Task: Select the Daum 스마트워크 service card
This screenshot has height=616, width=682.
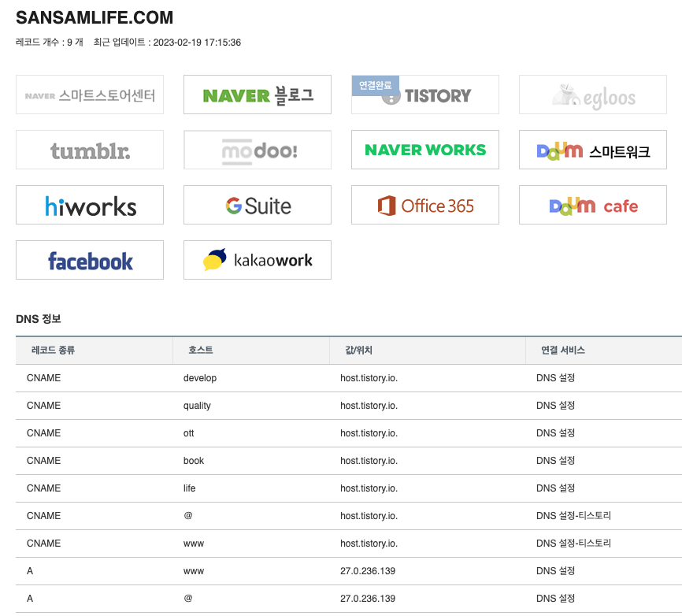Action: [x=593, y=150]
